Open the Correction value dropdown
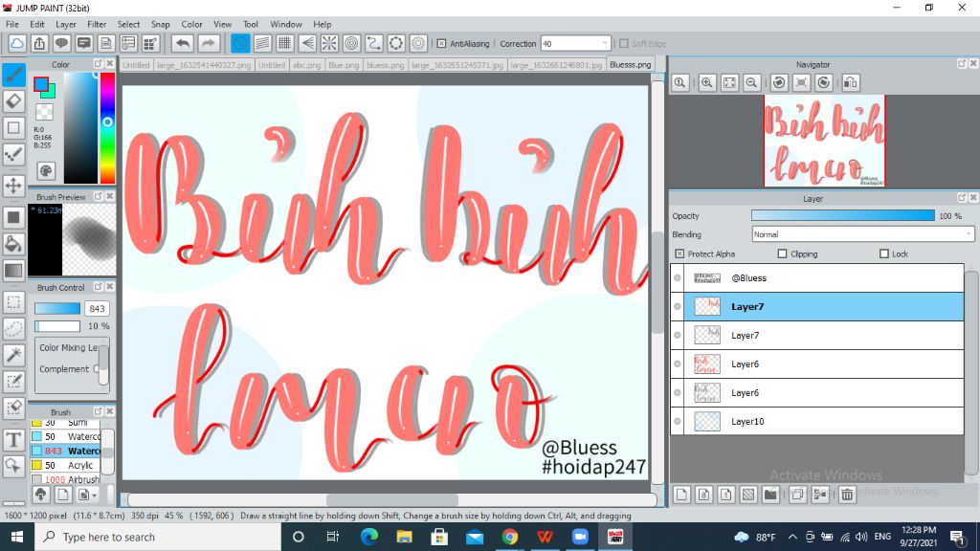 (605, 44)
